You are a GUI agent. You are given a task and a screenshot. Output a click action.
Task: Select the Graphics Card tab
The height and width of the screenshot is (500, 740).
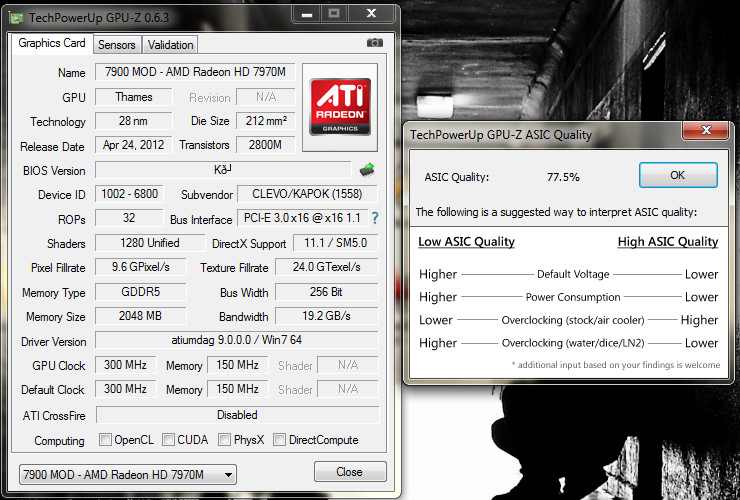click(52, 43)
